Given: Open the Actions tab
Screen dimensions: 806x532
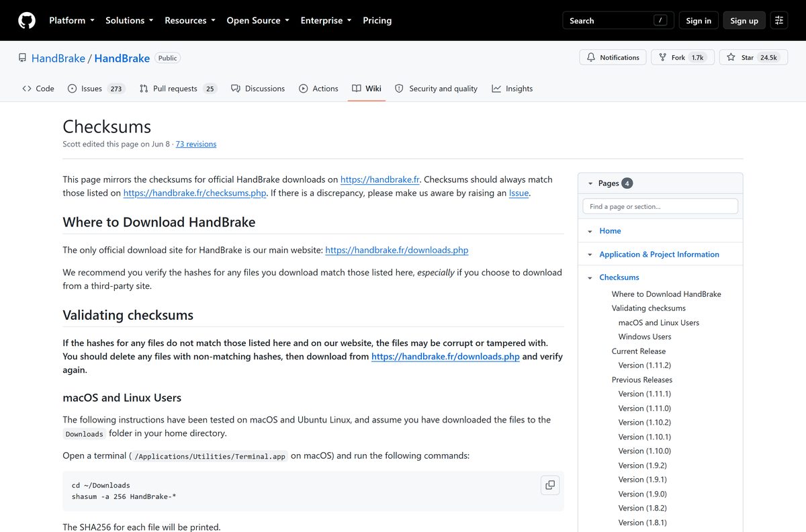Looking at the screenshot, I should (318, 89).
